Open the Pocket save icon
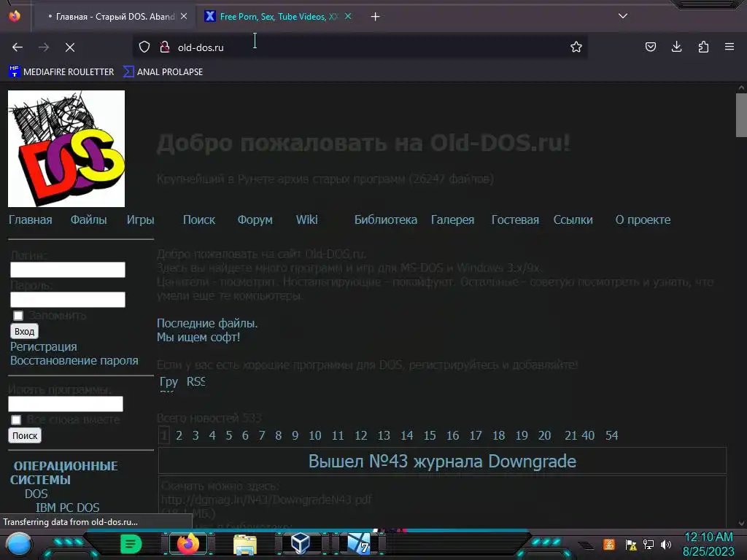The image size is (747, 560). point(650,47)
